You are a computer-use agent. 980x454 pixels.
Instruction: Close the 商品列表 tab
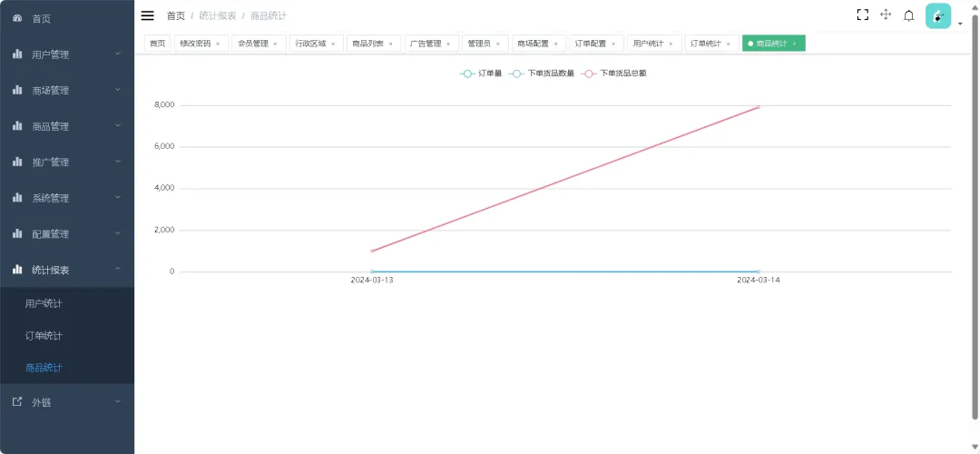pyautogui.click(x=390, y=44)
